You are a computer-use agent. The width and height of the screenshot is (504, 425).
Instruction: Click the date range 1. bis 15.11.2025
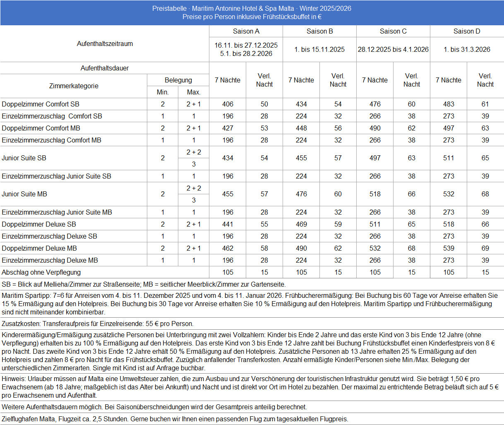pyautogui.click(x=319, y=49)
